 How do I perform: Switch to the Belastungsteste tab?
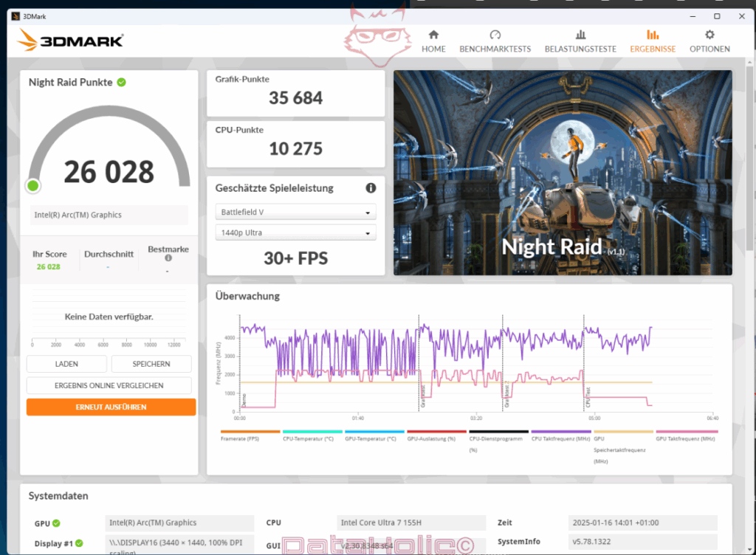click(580, 41)
